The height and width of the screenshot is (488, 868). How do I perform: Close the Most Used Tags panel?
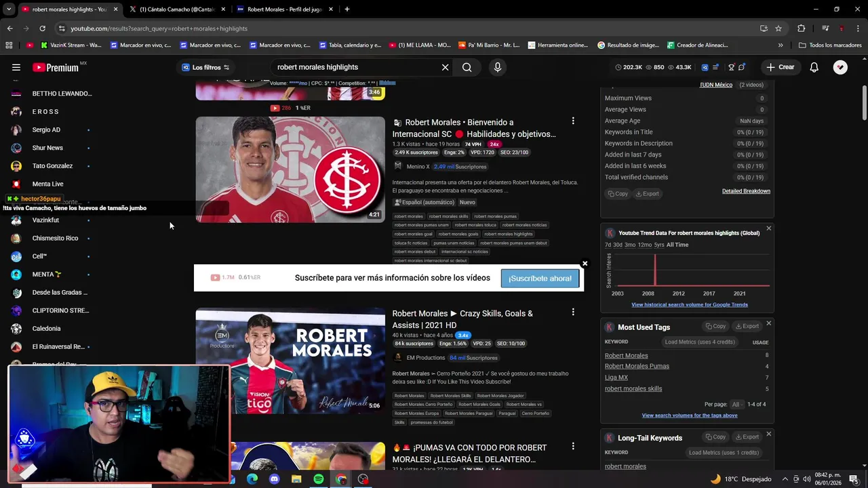pos(768,323)
